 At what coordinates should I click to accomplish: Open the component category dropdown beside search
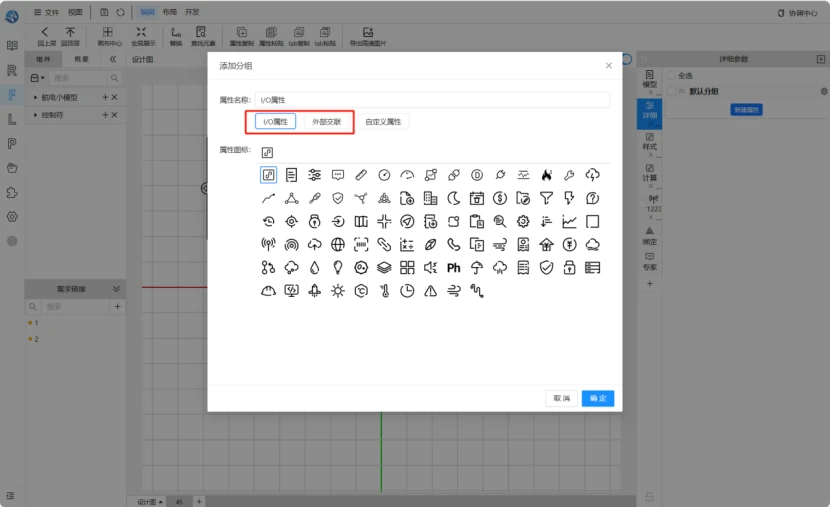click(x=37, y=78)
